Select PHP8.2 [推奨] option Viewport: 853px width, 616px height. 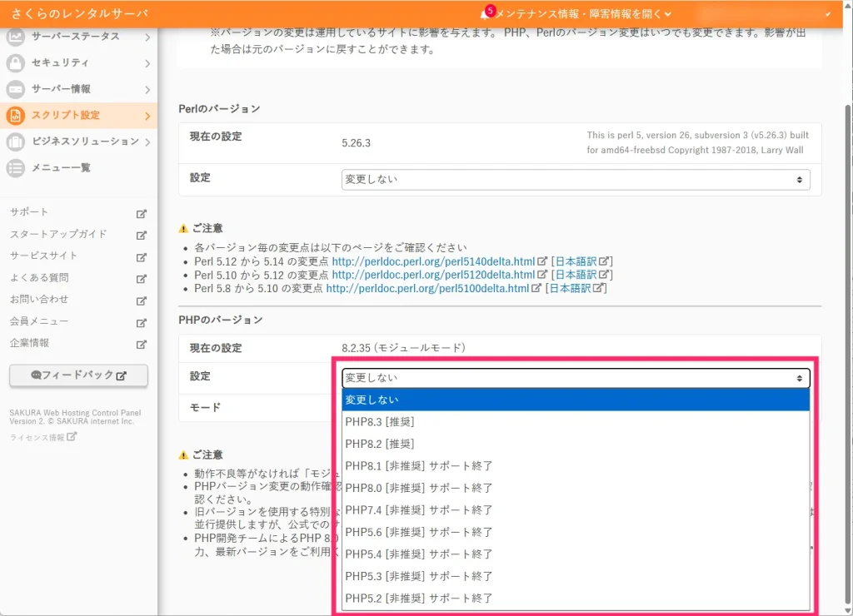click(576, 444)
